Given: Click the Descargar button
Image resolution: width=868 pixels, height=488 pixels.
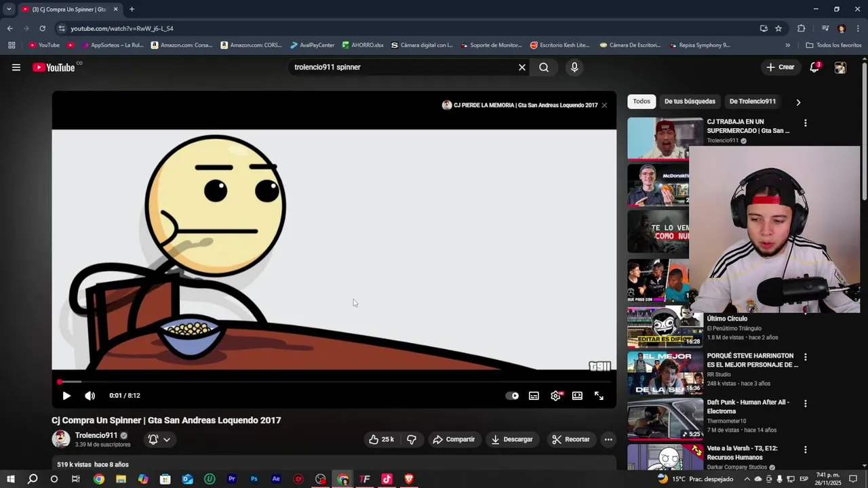Looking at the screenshot, I should tap(512, 439).
